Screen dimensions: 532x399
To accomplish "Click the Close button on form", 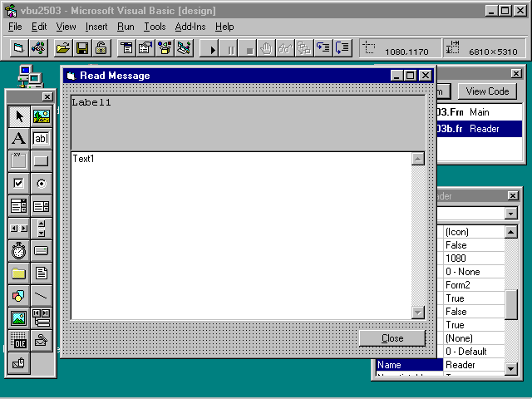I will (x=392, y=338).
